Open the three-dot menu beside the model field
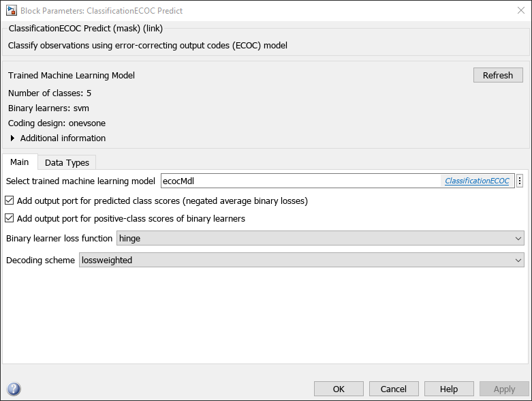The width and height of the screenshot is (532, 401). (x=520, y=181)
